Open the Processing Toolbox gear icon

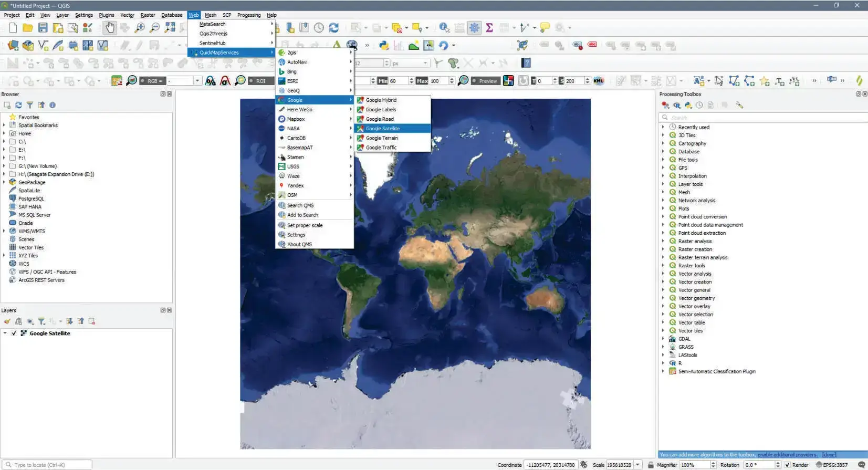(474, 28)
